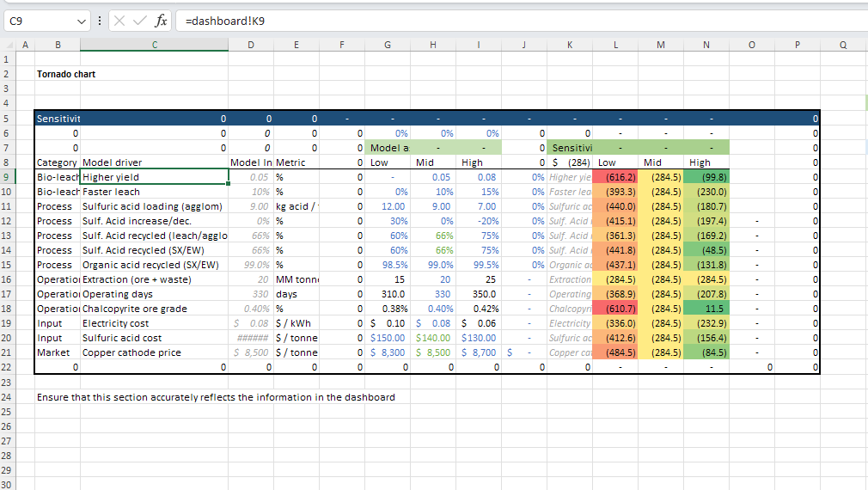868x490 pixels.
Task: Select all cells using corner triangle
Action: click(x=9, y=45)
